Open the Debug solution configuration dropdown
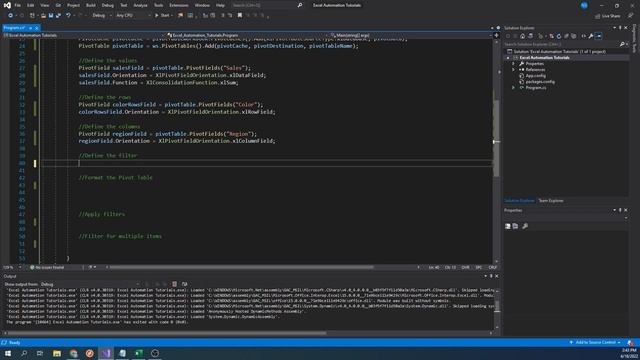 click(101, 16)
